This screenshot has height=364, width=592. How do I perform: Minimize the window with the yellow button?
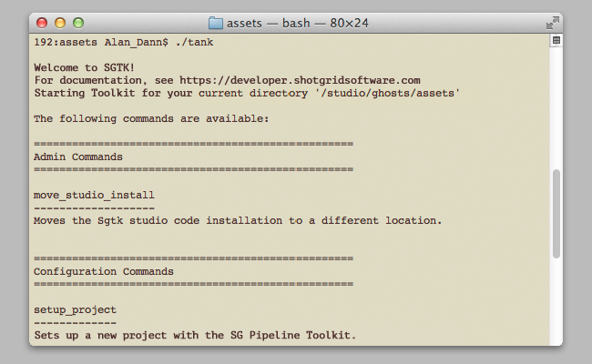[60, 23]
